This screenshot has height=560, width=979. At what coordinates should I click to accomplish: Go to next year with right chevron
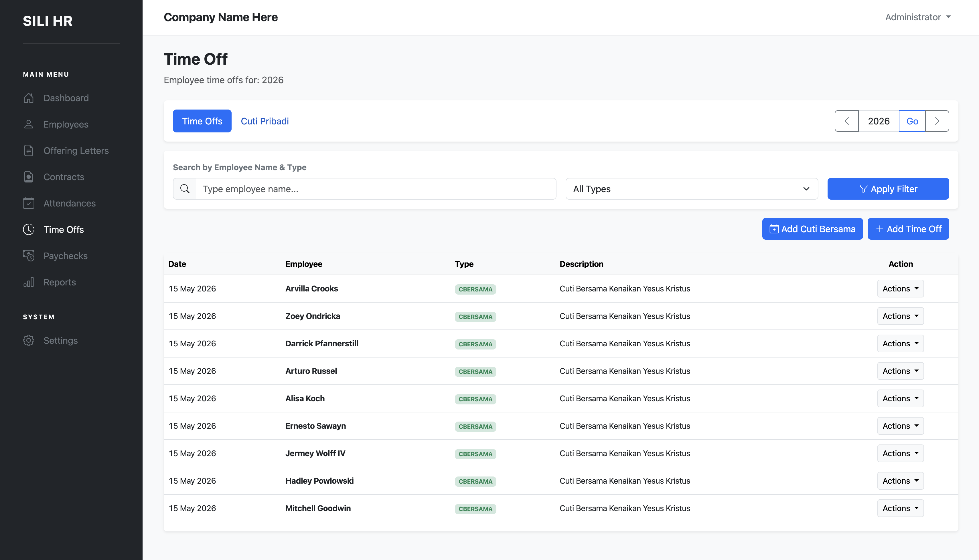pos(937,121)
